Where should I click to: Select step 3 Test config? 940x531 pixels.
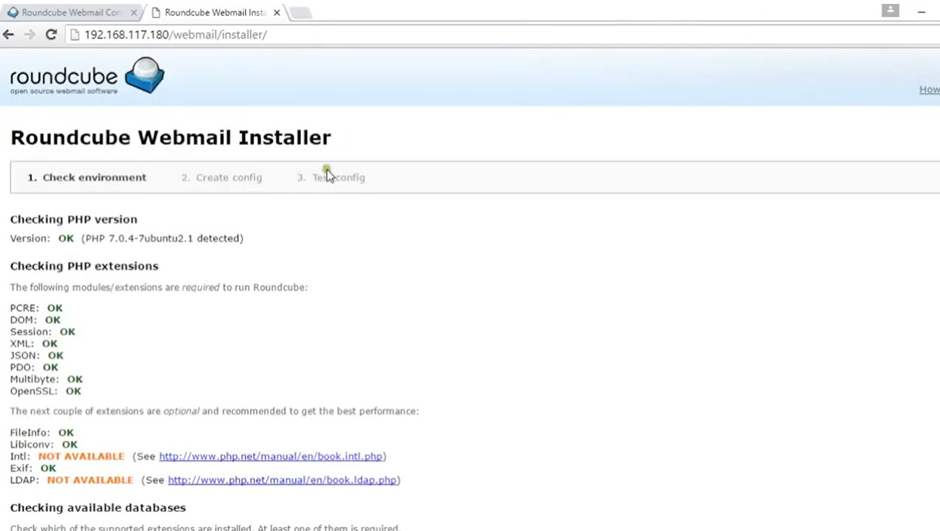pyautogui.click(x=331, y=177)
